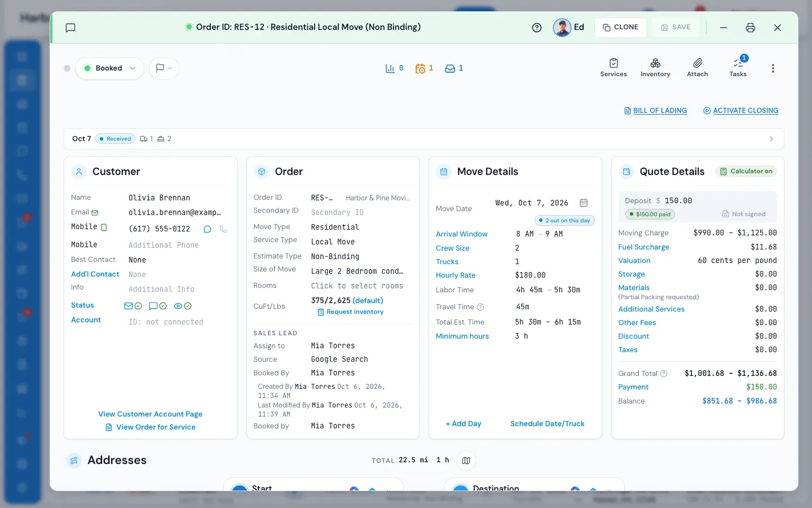Click the Fuel Surcharge link
This screenshot has width=812, height=508.
[644, 247]
